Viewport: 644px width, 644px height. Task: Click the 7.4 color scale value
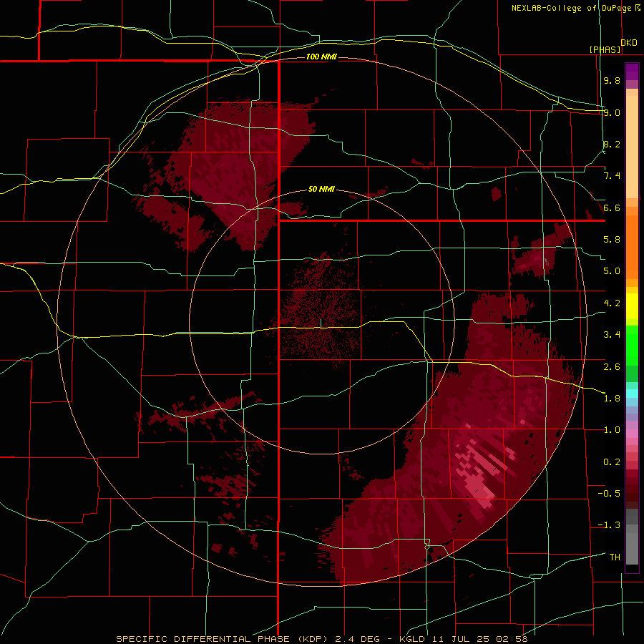[612, 176]
